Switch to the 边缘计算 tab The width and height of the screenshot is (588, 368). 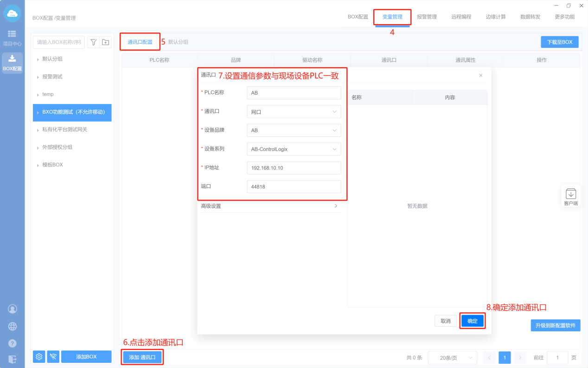click(x=496, y=17)
